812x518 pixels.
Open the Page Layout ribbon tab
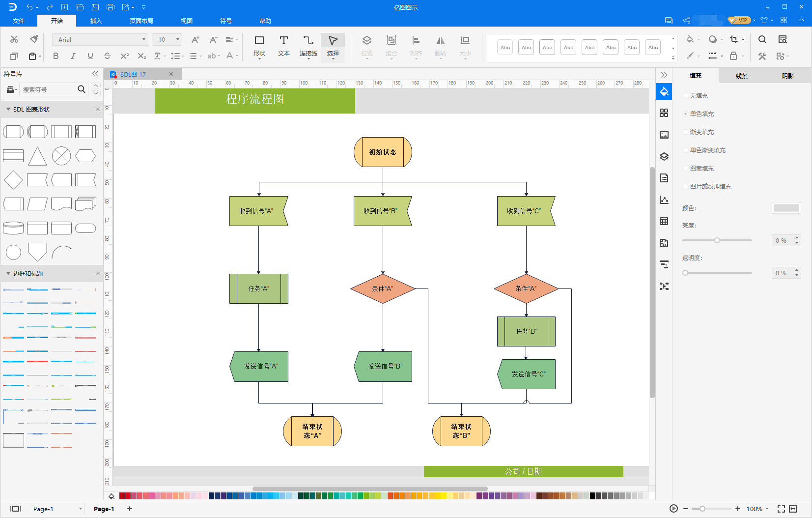point(141,21)
